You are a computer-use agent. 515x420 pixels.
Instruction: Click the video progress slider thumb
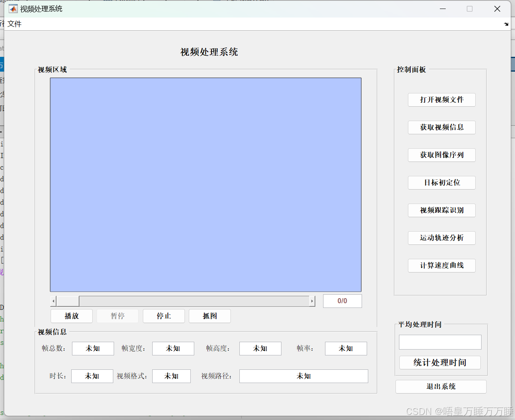pyautogui.click(x=68, y=301)
